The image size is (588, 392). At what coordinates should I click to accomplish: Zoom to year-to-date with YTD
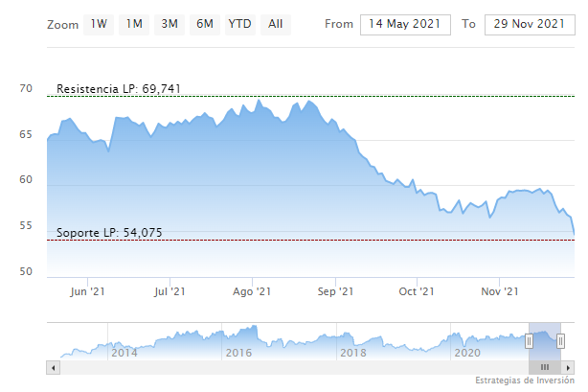pyautogui.click(x=239, y=23)
